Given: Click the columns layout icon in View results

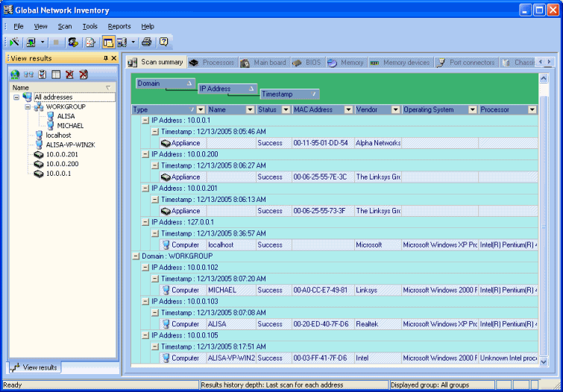Looking at the screenshot, I should tap(56, 75).
